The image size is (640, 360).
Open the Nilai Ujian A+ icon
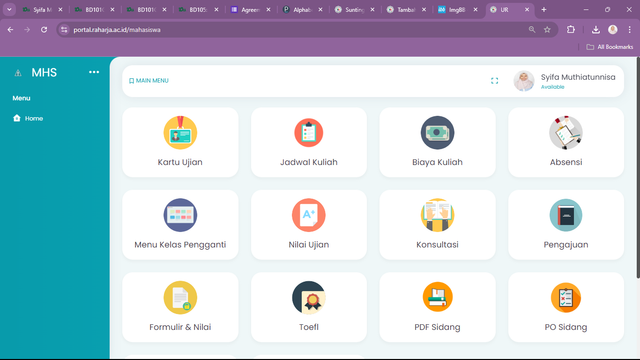click(x=309, y=215)
